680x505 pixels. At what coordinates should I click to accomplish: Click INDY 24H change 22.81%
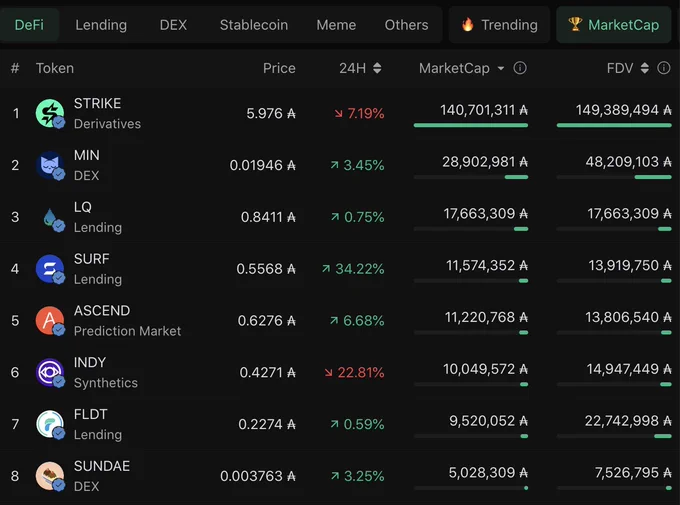pos(354,373)
